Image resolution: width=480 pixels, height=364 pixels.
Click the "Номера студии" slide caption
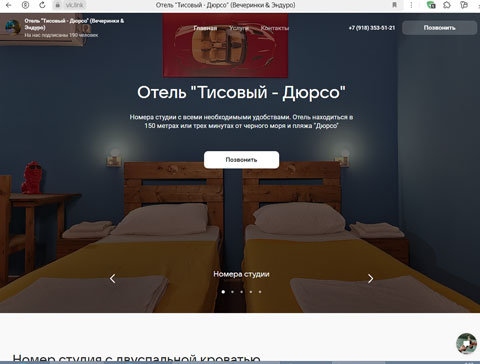coord(241,274)
